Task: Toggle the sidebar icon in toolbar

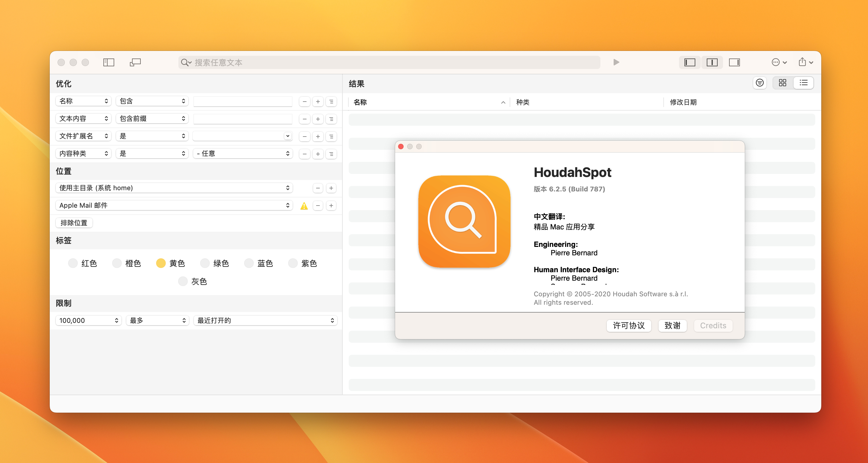Action: click(x=108, y=62)
